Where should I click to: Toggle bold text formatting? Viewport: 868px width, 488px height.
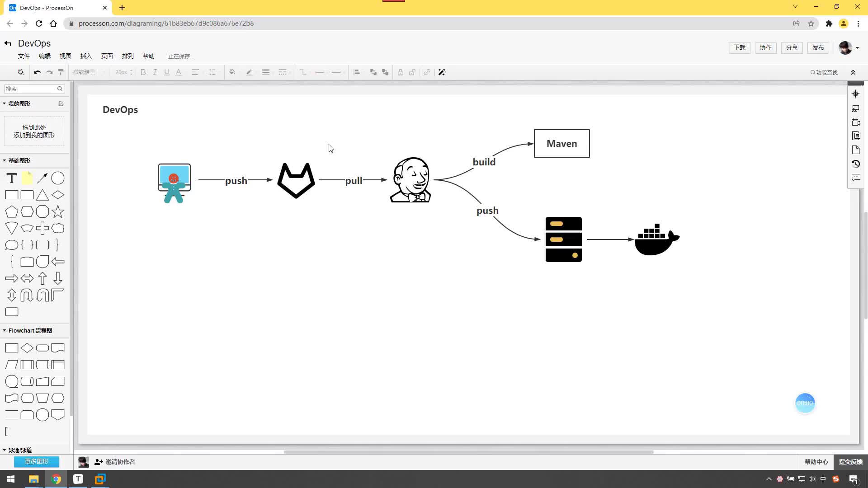pyautogui.click(x=143, y=72)
